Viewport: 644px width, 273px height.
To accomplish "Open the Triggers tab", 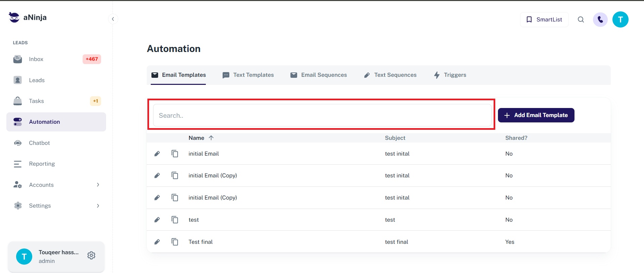I will 450,75.
